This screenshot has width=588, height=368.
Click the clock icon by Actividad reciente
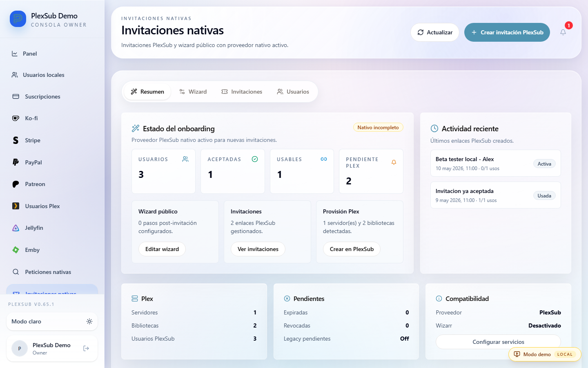tap(434, 128)
